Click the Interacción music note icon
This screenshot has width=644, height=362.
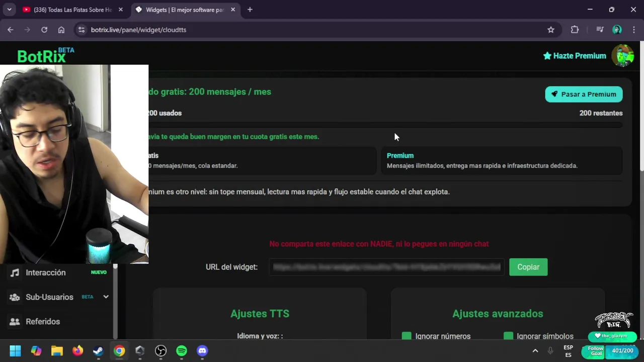[15, 273]
